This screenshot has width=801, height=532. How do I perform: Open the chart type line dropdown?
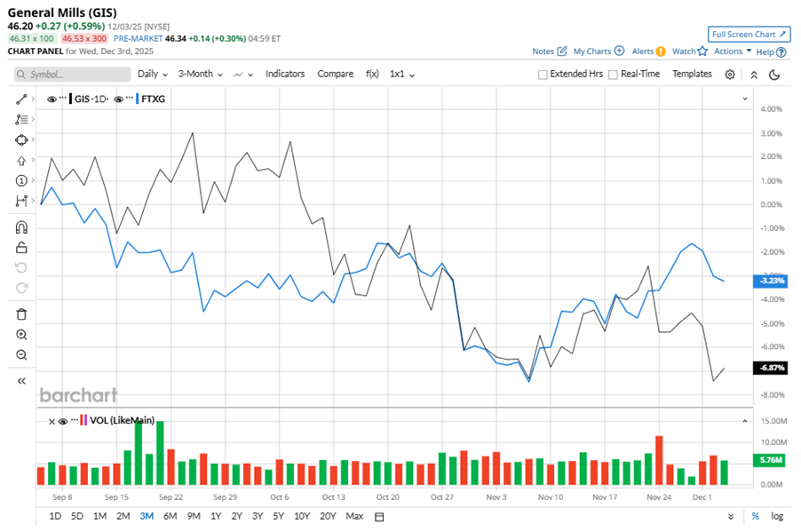(243, 75)
